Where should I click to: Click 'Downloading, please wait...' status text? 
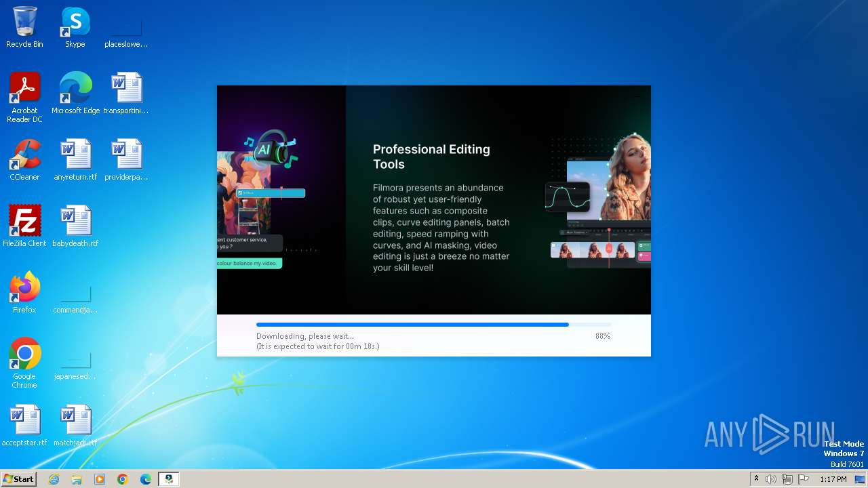pos(305,336)
